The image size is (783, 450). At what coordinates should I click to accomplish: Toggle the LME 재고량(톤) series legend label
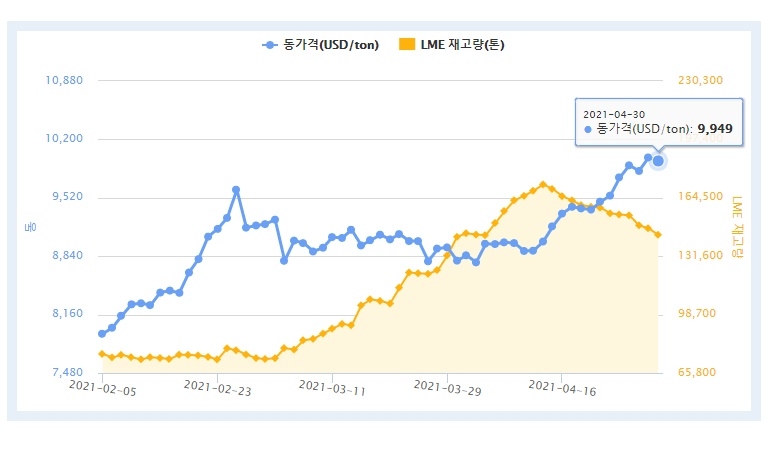click(x=460, y=45)
